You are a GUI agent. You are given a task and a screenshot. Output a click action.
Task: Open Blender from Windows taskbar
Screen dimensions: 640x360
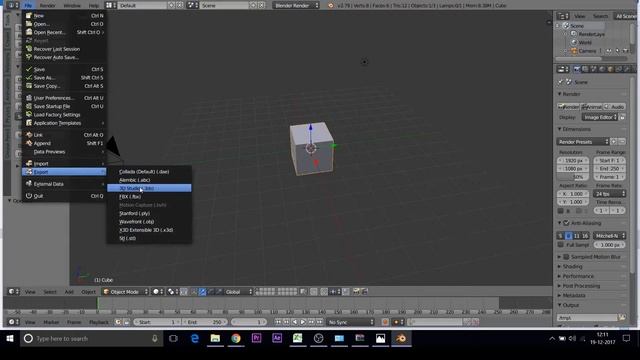point(401,338)
